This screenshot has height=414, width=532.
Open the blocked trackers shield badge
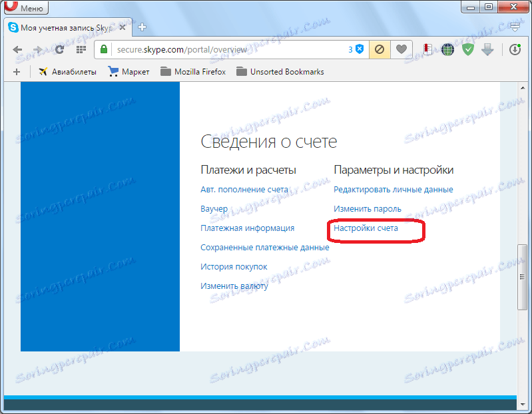[x=356, y=49]
